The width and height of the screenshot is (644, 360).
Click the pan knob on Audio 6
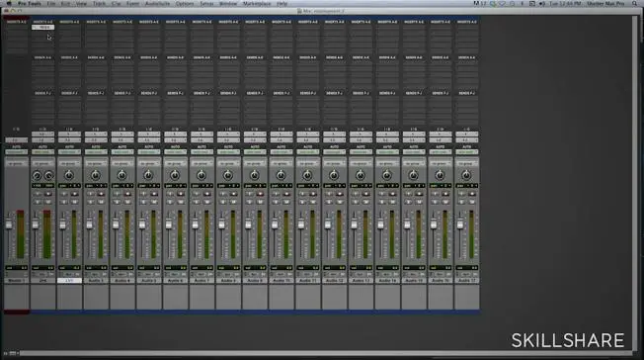click(x=175, y=176)
